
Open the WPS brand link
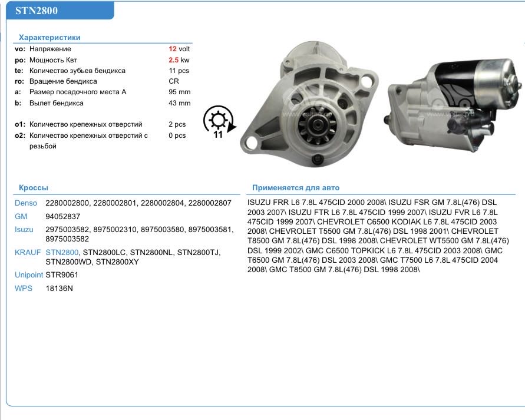click(22, 288)
